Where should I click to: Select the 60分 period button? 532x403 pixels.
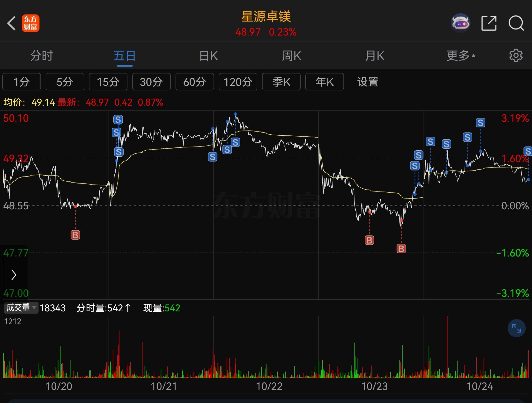click(x=195, y=82)
